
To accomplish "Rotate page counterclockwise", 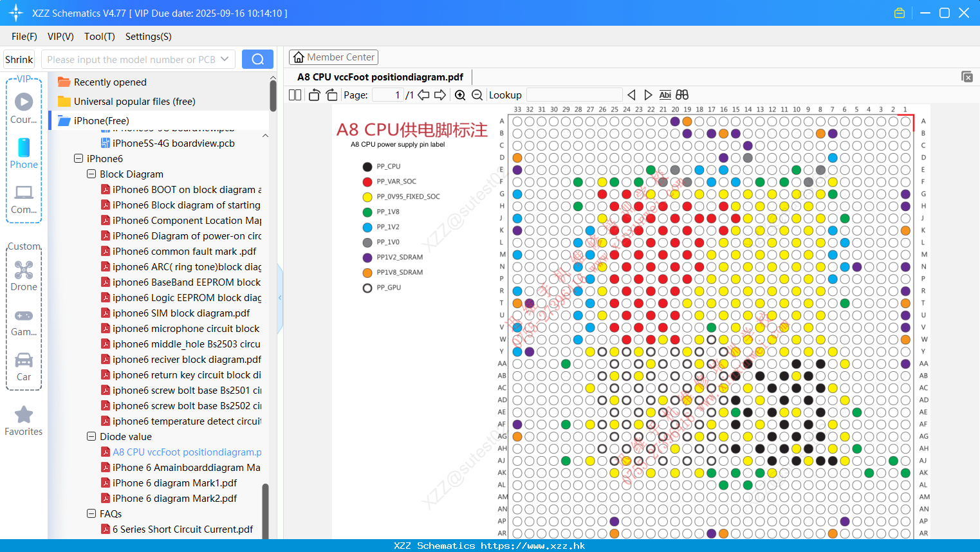I will (314, 95).
